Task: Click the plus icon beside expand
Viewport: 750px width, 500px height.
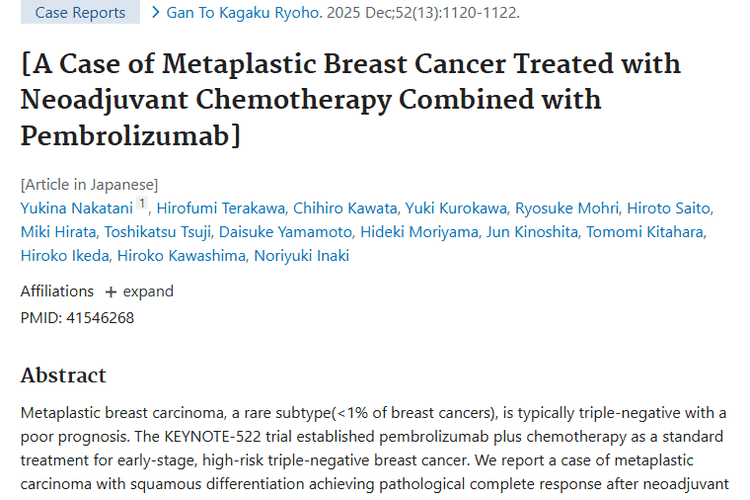Action: click(110, 292)
